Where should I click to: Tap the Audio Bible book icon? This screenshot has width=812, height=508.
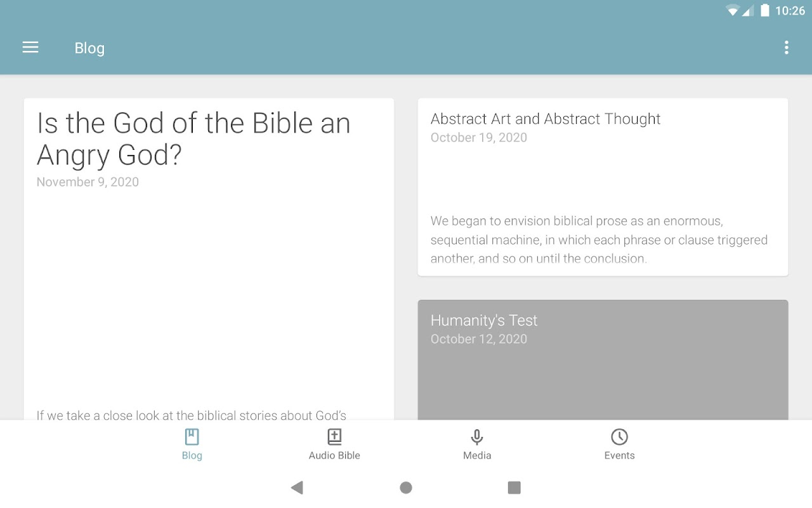[x=334, y=437]
